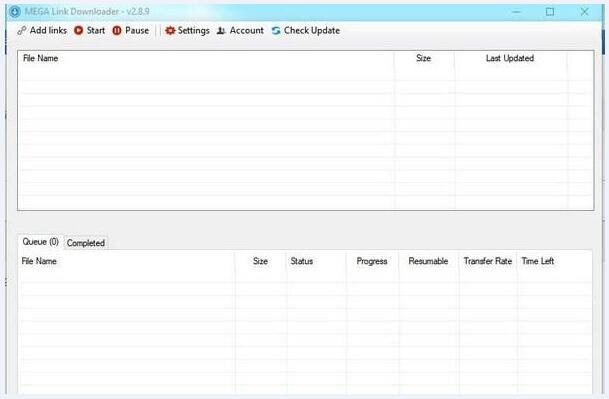Click the red Start play icon
Viewport: 609px width, 399px height.
click(x=78, y=30)
